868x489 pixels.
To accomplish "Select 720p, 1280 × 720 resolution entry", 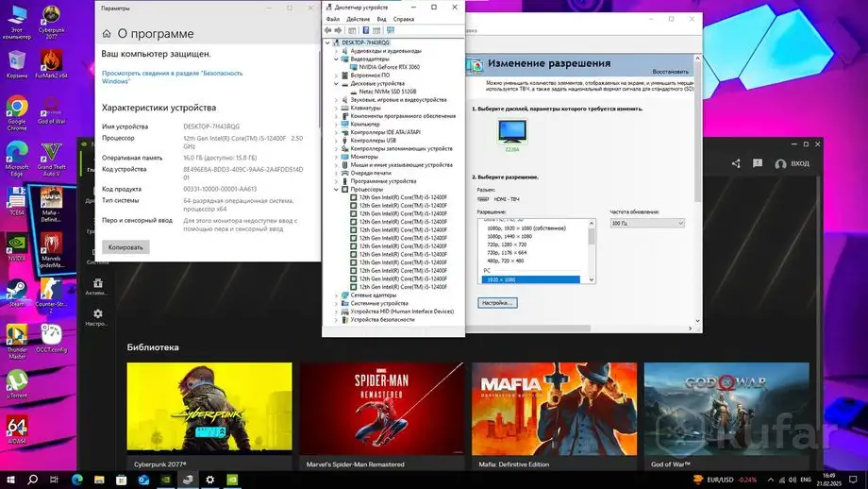I will (507, 244).
